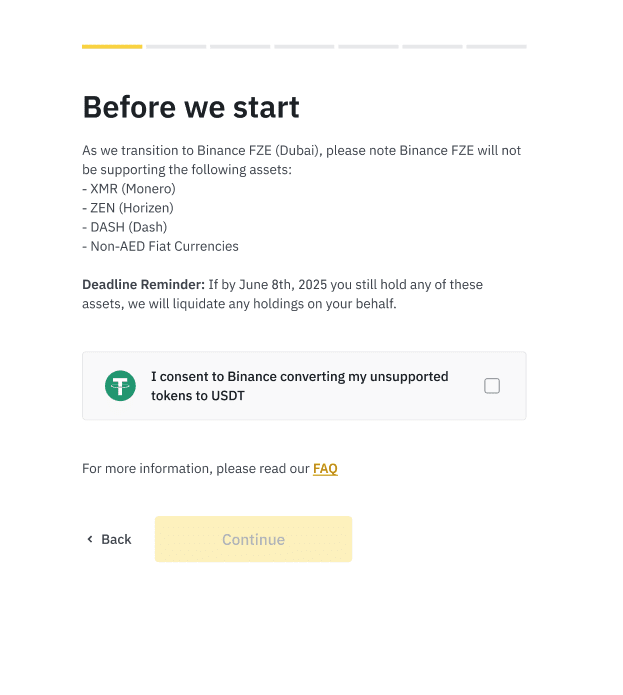Click the ZEN (Horizen) list entry

pos(128,207)
